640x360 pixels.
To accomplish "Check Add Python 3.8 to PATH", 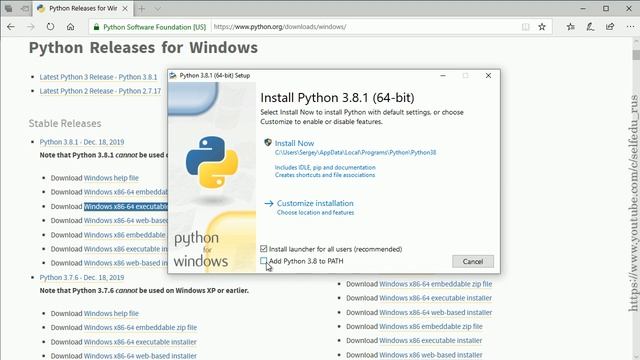I will [x=264, y=260].
